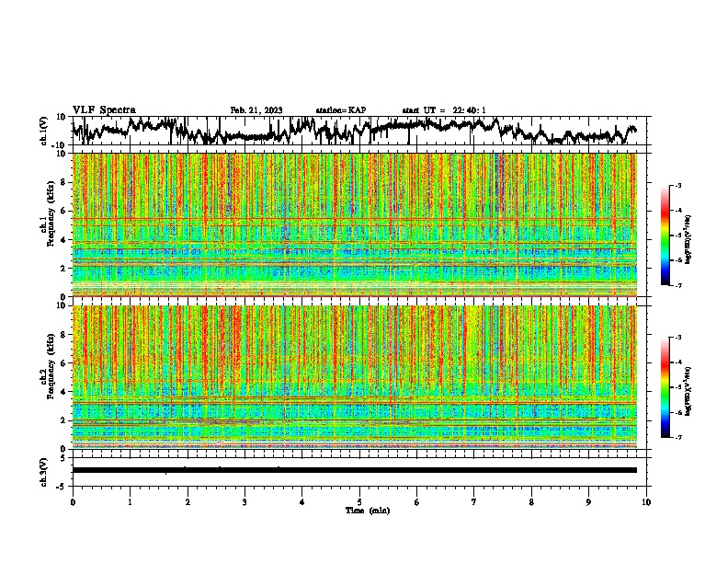Click the time axis tick label '2'
This screenshot has height=563, width=728.
click(x=188, y=502)
